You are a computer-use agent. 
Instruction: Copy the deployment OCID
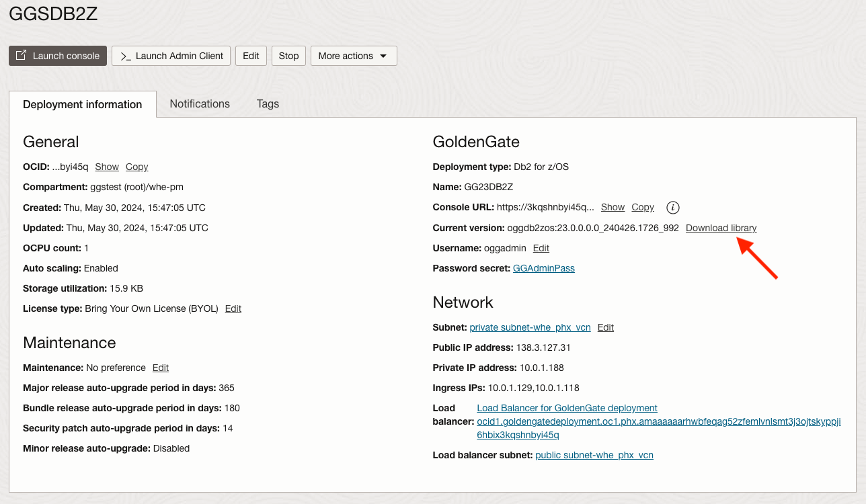tap(136, 167)
